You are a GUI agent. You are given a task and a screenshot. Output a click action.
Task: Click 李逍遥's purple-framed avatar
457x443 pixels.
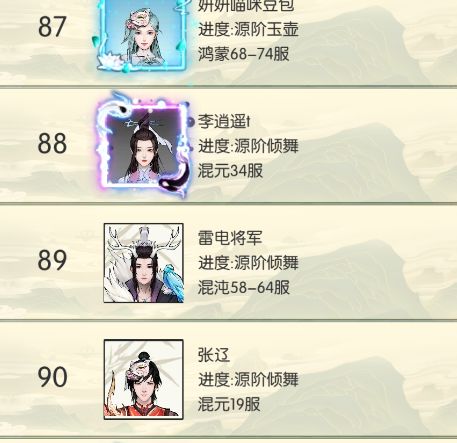coord(143,144)
